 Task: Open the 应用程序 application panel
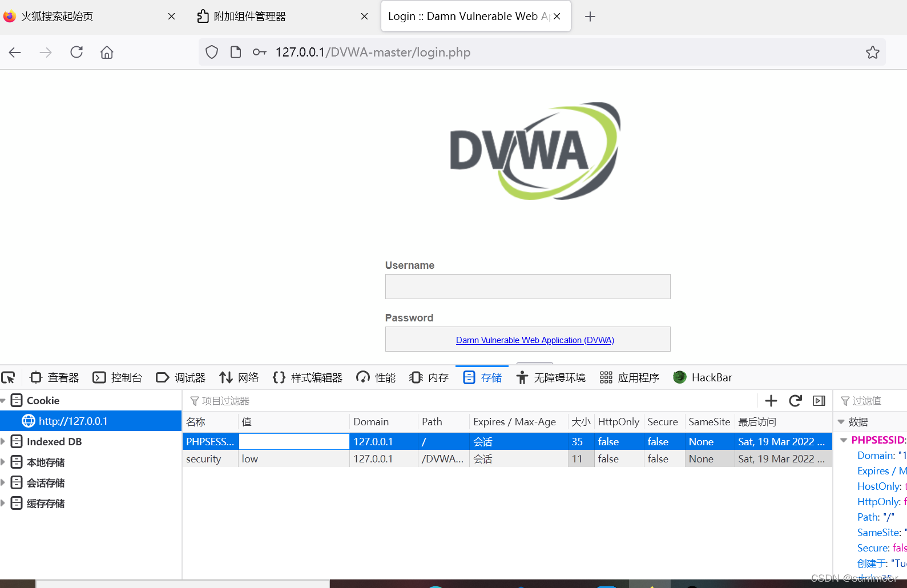point(630,378)
